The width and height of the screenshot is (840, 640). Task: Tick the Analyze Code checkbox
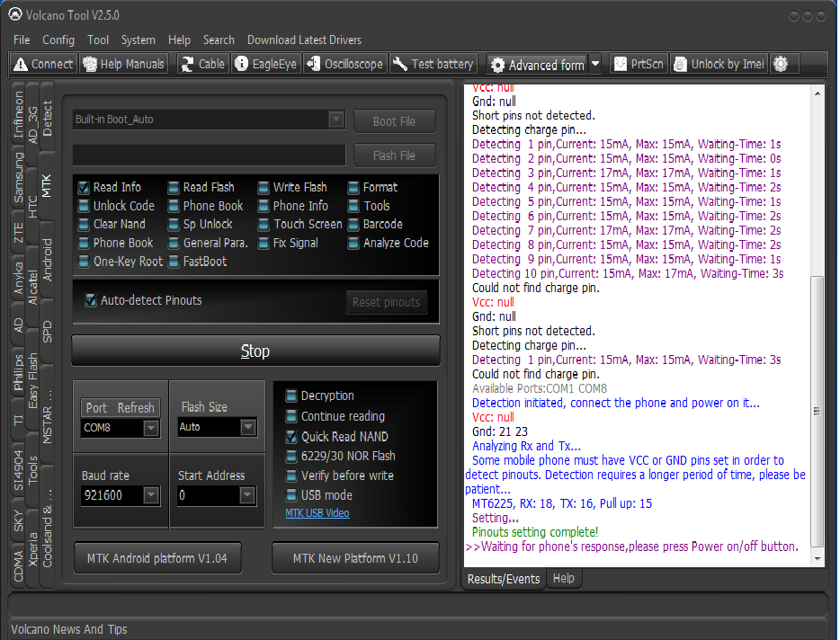[x=353, y=244]
